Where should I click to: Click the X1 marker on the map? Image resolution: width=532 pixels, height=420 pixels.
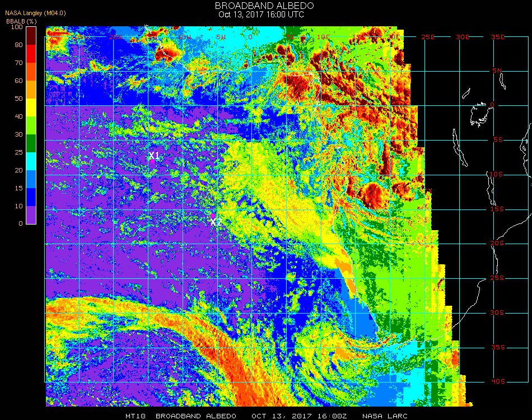154,156
